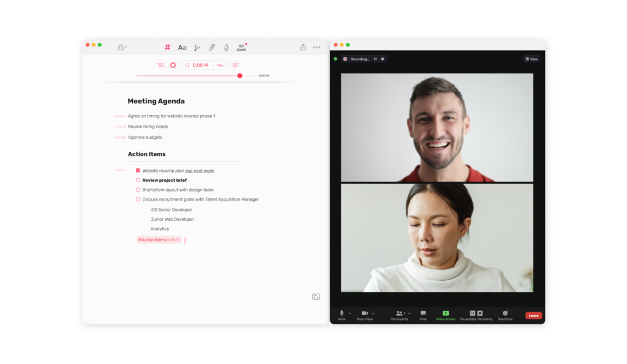Click the #ActionItems tag pill
Image resolution: width=627 pixels, height=364 pixels.
(159, 240)
